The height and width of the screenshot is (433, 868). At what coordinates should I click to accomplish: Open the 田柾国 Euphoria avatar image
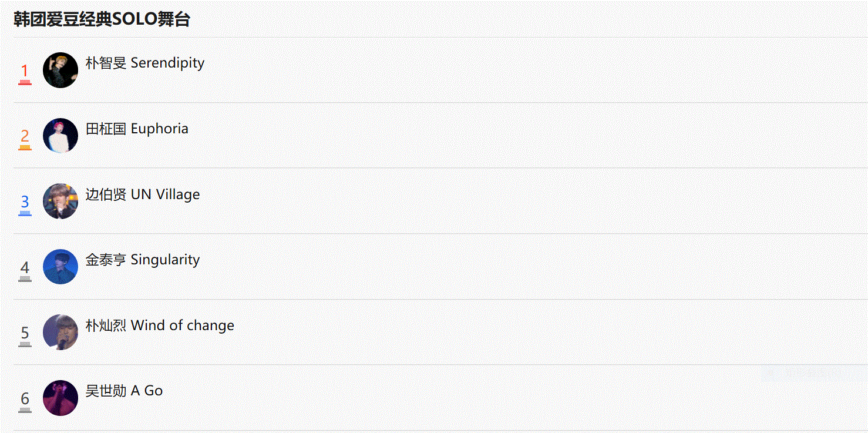tap(60, 136)
